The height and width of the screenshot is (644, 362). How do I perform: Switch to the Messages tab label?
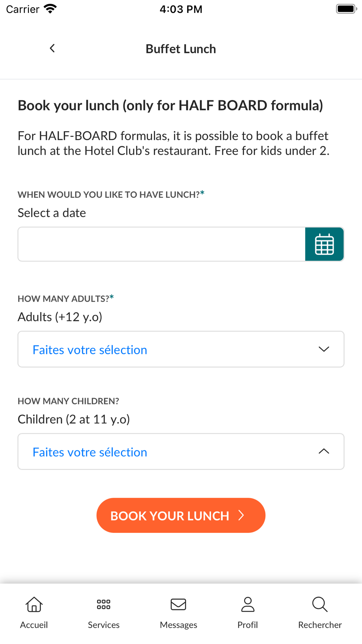tap(178, 625)
